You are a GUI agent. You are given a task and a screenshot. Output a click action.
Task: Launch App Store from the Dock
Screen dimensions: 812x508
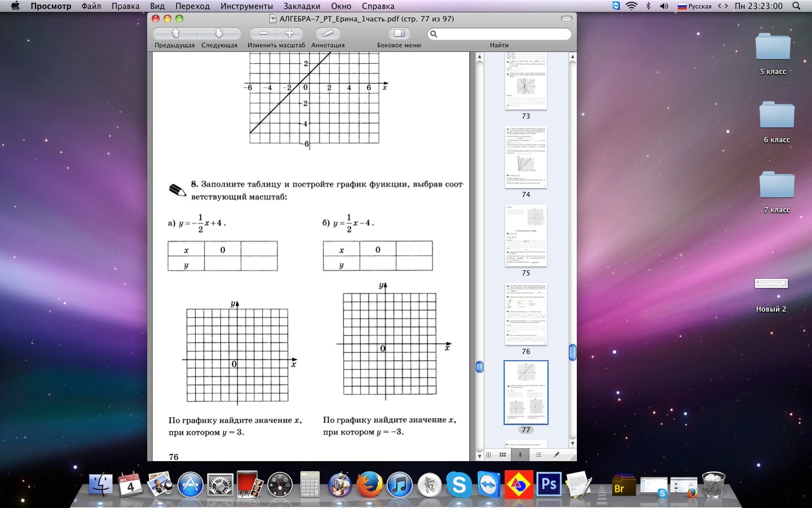point(191,484)
